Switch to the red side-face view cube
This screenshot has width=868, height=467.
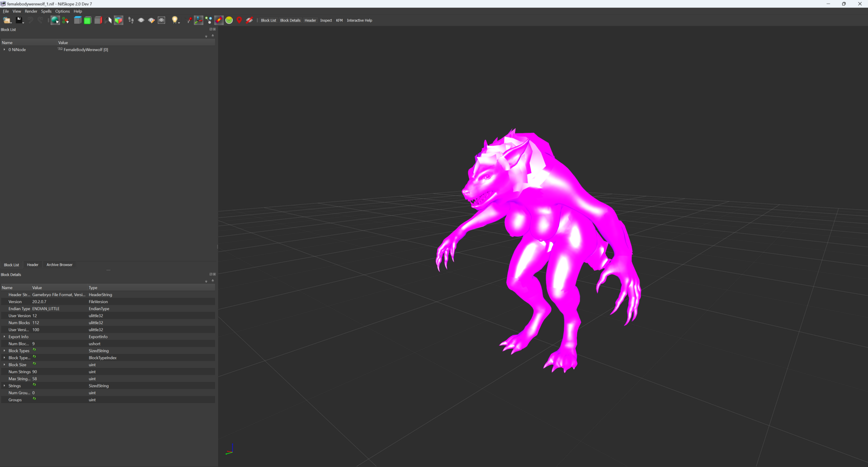[x=98, y=20]
